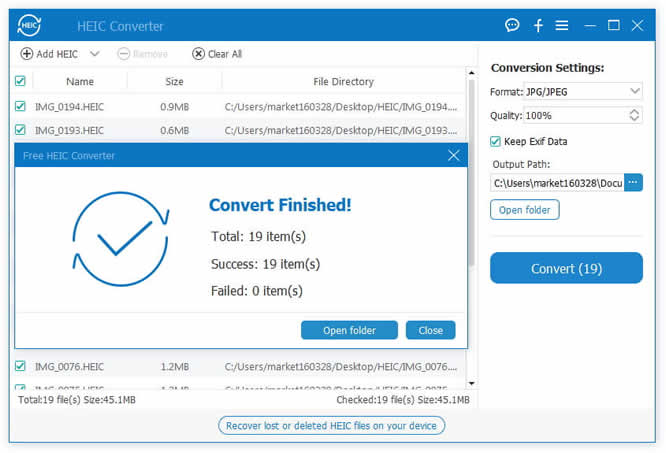Click 0.6MB size cell

(x=175, y=131)
